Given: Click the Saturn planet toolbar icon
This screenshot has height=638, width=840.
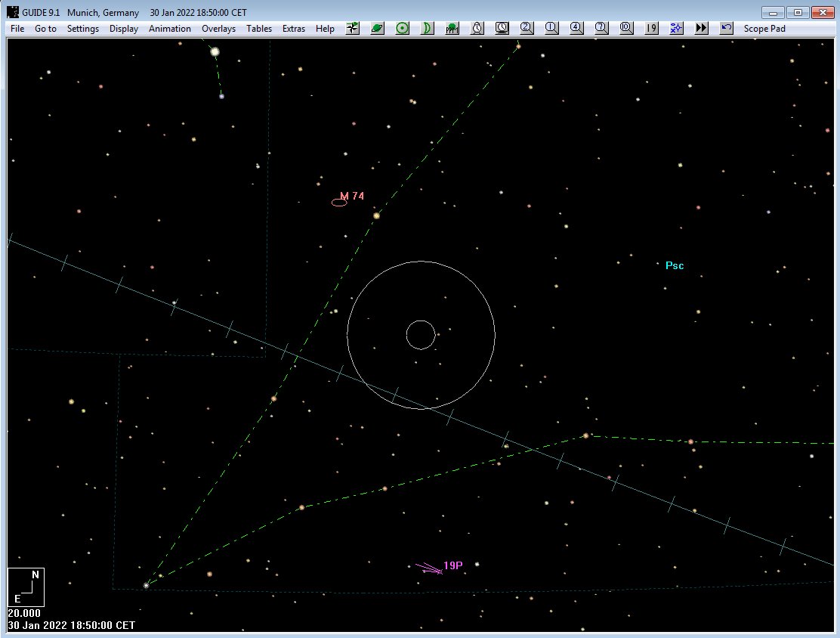Looking at the screenshot, I should tap(377, 28).
